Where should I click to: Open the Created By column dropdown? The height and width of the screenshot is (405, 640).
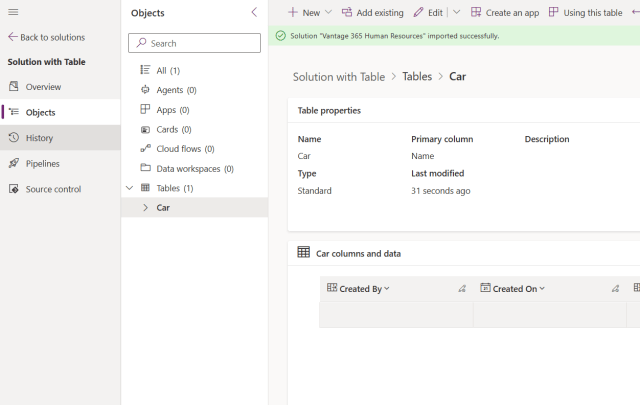[x=387, y=289]
